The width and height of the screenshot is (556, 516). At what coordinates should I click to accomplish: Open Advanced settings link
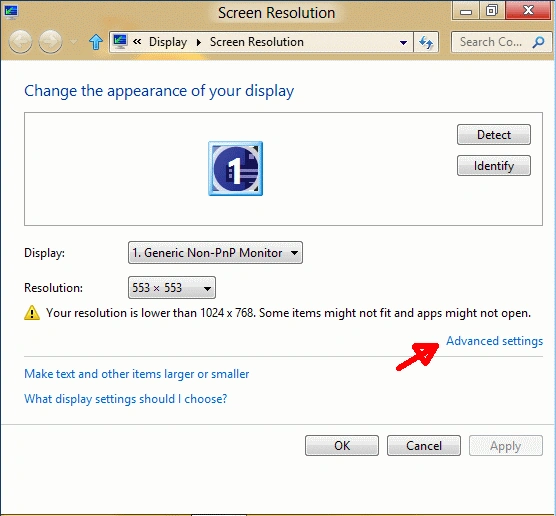pos(494,341)
